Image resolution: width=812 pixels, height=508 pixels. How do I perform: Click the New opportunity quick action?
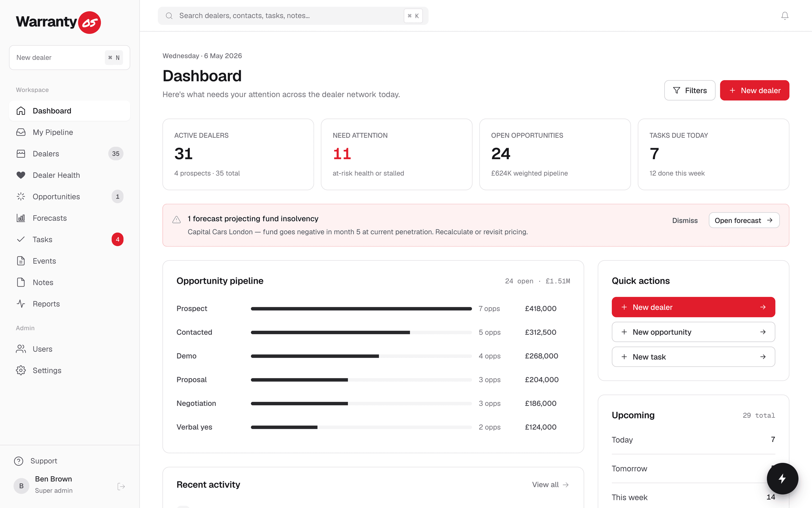click(x=693, y=332)
